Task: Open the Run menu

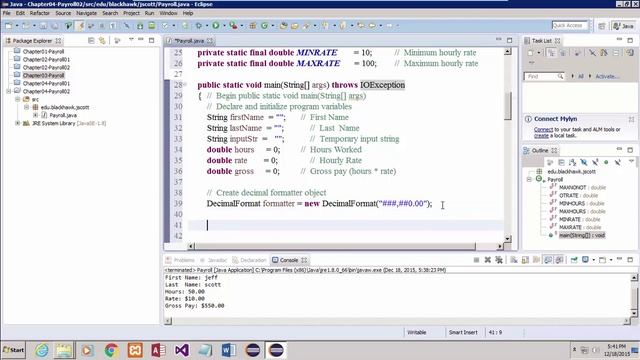Action: (149, 13)
